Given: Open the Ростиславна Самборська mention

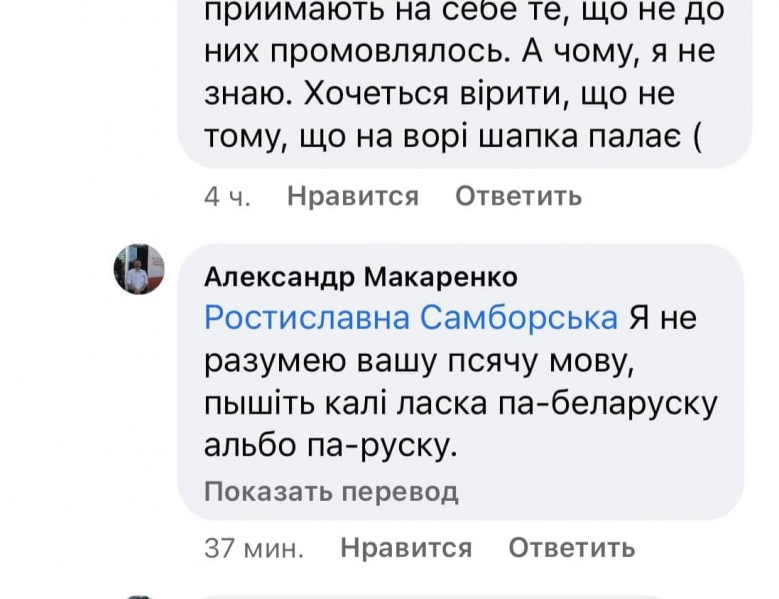Looking at the screenshot, I should click(411, 318).
